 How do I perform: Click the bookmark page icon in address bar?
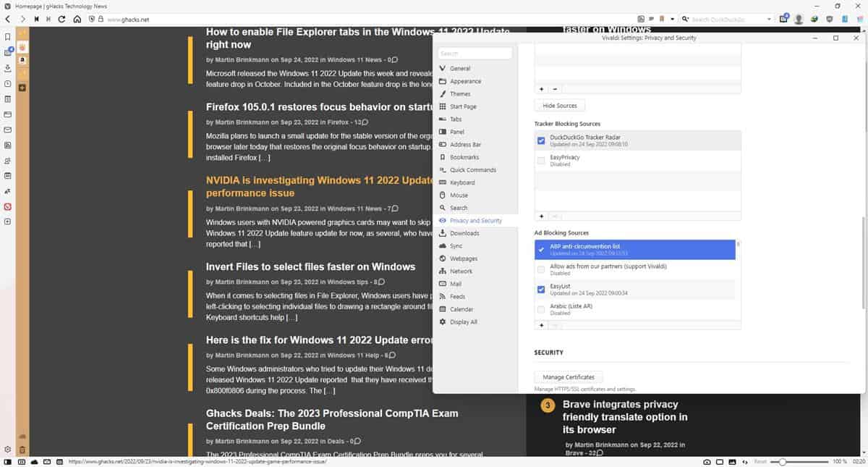pyautogui.click(x=663, y=19)
